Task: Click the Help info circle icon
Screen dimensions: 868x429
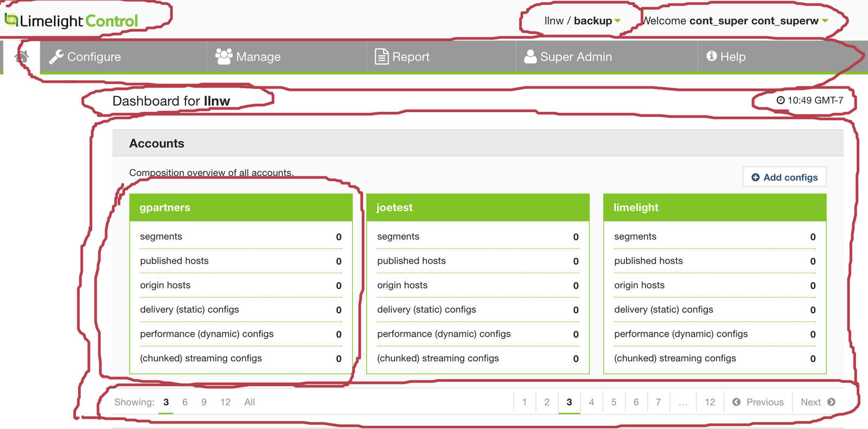Action: pyautogui.click(x=711, y=56)
